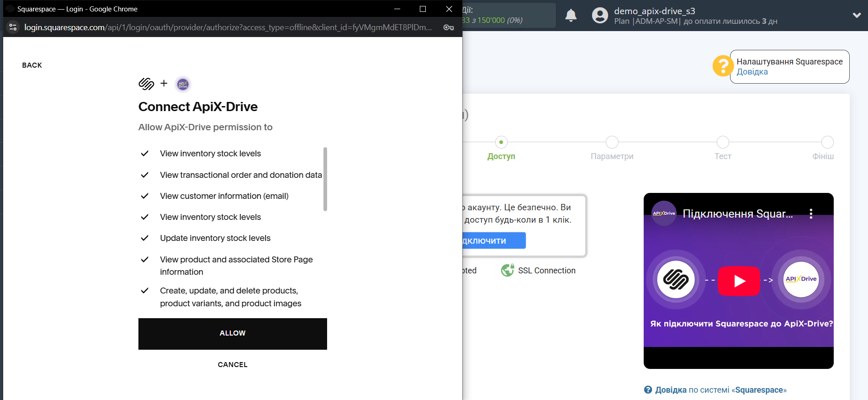Viewport: 868px width, 400px height.
Task: Select the Доступ step marker
Action: tap(501, 142)
